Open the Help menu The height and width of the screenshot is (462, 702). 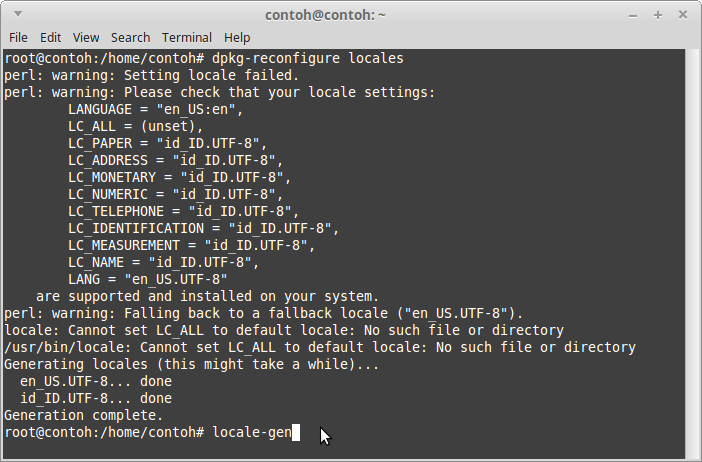[238, 37]
